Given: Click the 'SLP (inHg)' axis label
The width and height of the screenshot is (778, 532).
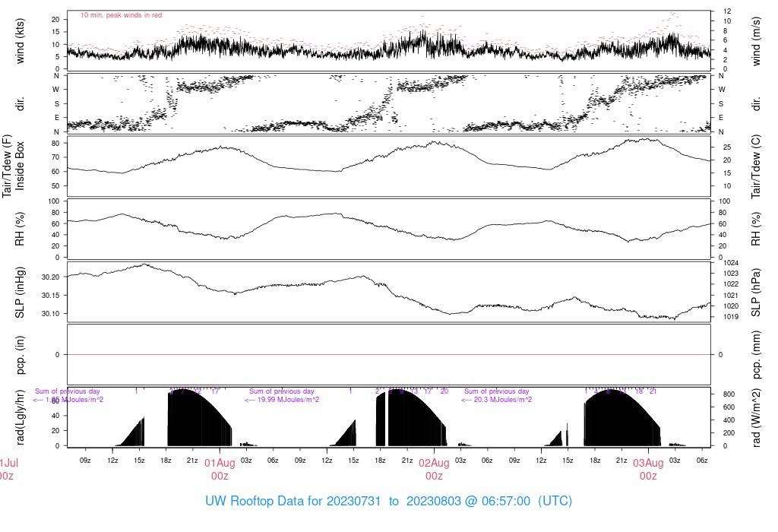Looking at the screenshot, I should click(x=20, y=293).
